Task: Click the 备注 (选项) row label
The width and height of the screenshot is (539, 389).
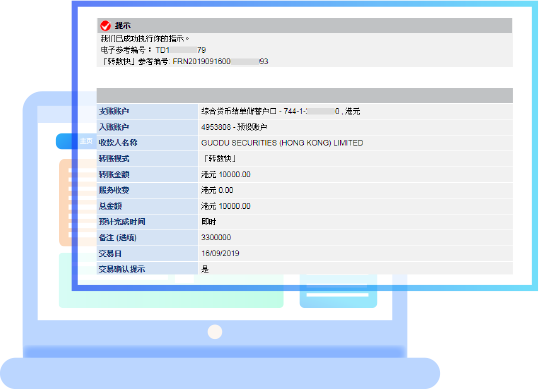Action: pos(118,237)
